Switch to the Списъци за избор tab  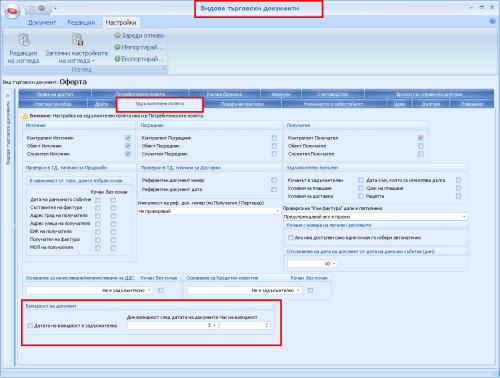pyautogui.click(x=53, y=104)
